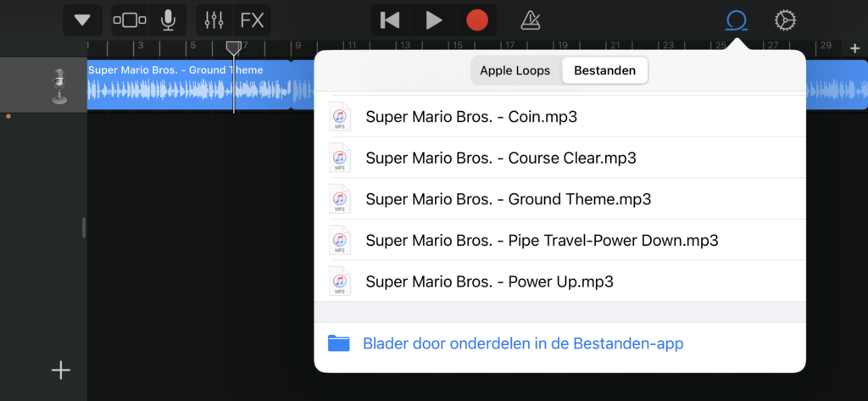The image size is (868, 401).
Task: Open the track controls mixer sliders icon
Action: [214, 20]
